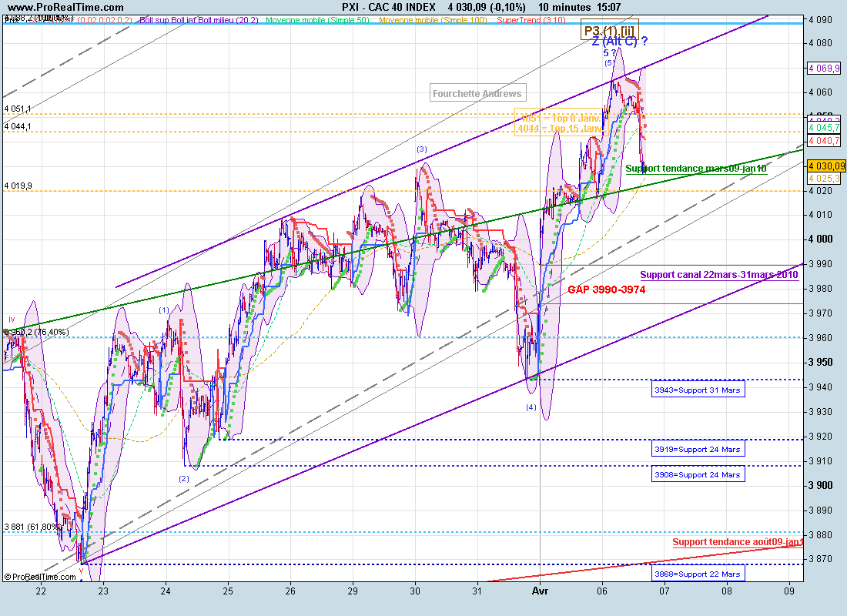Click the 3 950 price axis value
This screenshot has width=847, height=616.
tap(821, 362)
